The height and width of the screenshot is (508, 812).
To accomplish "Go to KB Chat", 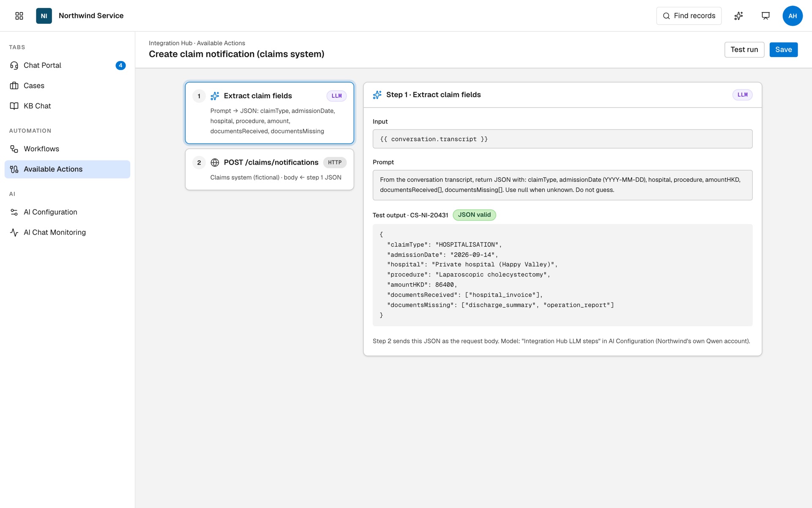I will coord(67,106).
